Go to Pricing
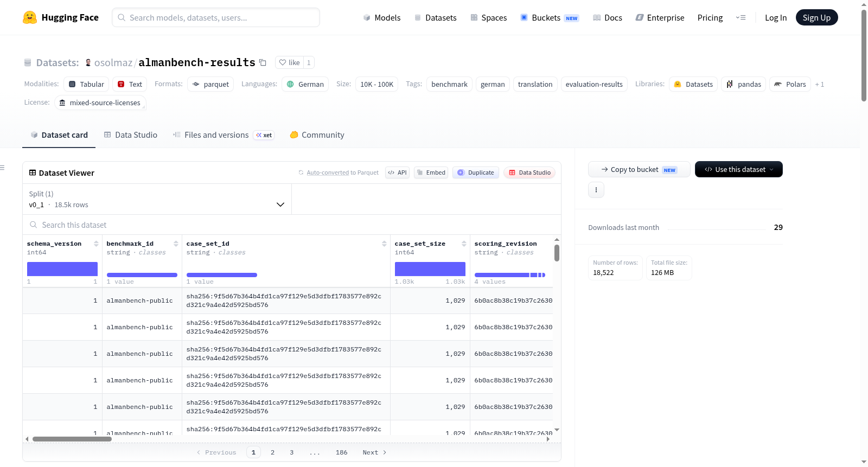Image resolution: width=868 pixels, height=467 pixels. [x=710, y=17]
